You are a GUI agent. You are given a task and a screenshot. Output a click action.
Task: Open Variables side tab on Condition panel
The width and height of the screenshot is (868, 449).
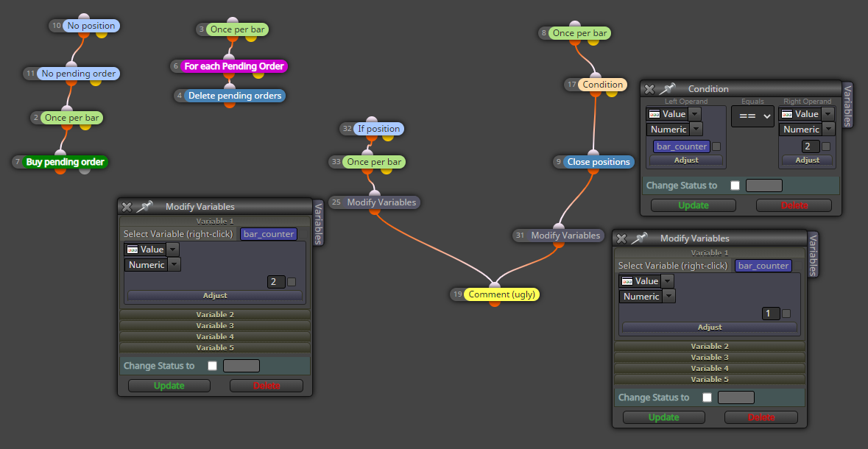point(848,105)
